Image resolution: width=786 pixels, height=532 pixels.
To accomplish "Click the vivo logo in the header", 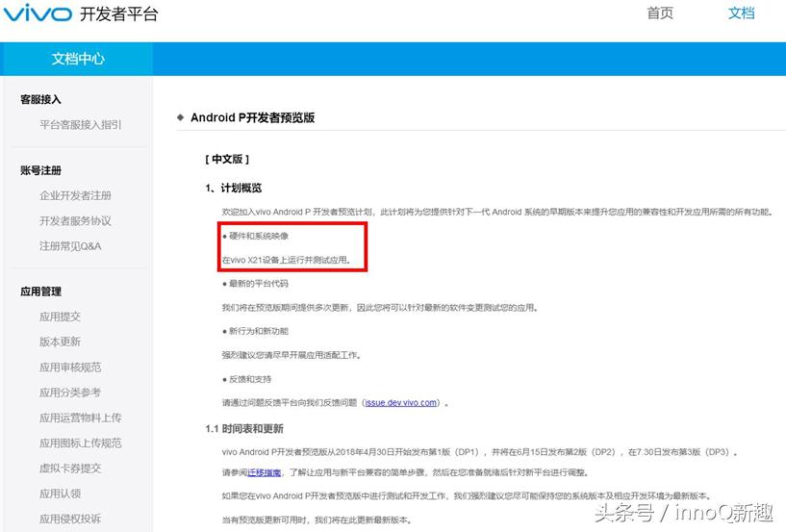I will pyautogui.click(x=38, y=13).
